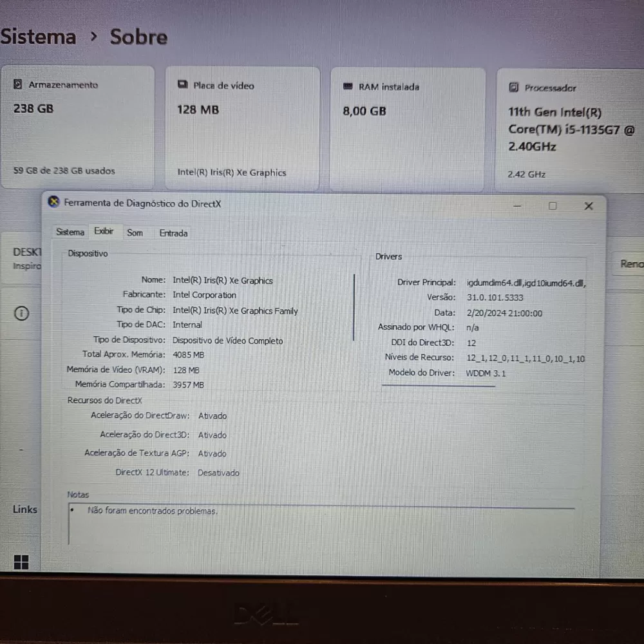
Task: Click the VRAM '128 MB' value in DirectX tool
Action: coord(186,370)
